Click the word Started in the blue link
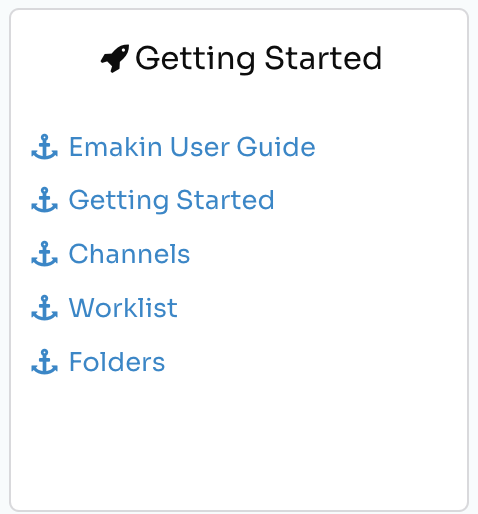The image size is (478, 514). [225, 200]
